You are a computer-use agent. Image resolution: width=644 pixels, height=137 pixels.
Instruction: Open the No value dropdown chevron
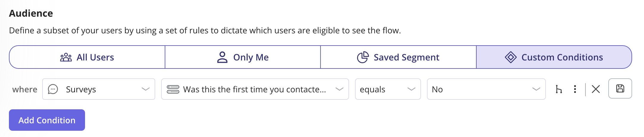tap(536, 89)
